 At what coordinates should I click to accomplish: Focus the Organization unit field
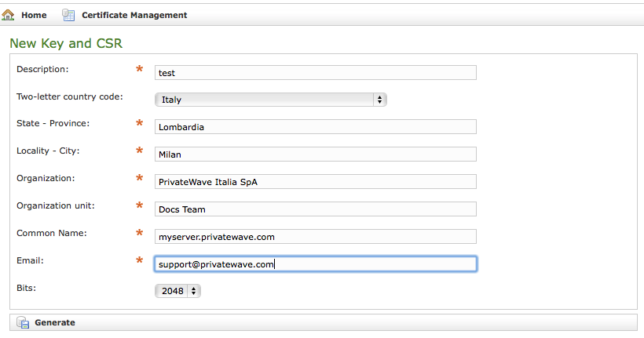(x=316, y=209)
